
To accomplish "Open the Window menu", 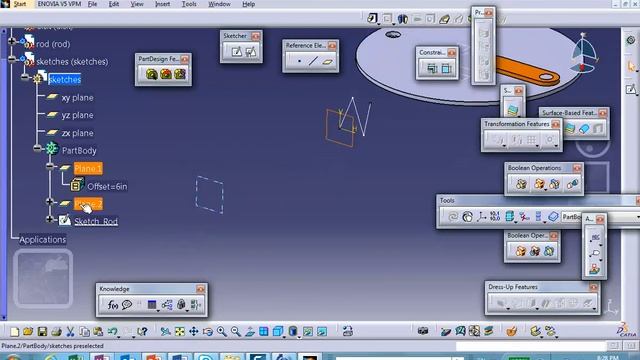I will coord(219,4).
